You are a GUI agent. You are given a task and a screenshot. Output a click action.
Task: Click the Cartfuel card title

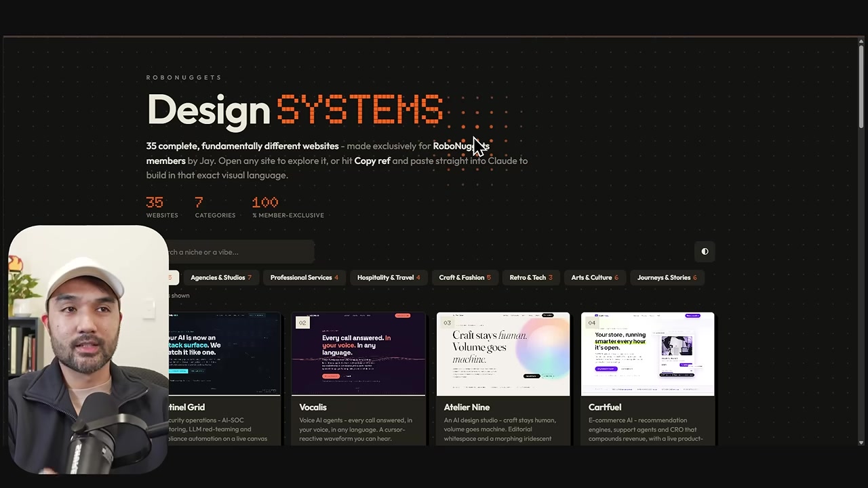[605, 407]
